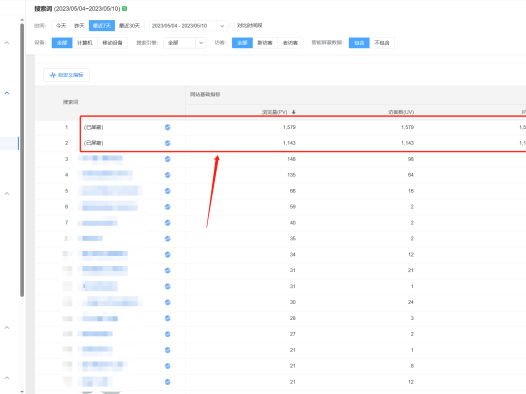Choose 移动设备 device filter
Image resolution: width=526 pixels, height=394 pixels.
112,43
